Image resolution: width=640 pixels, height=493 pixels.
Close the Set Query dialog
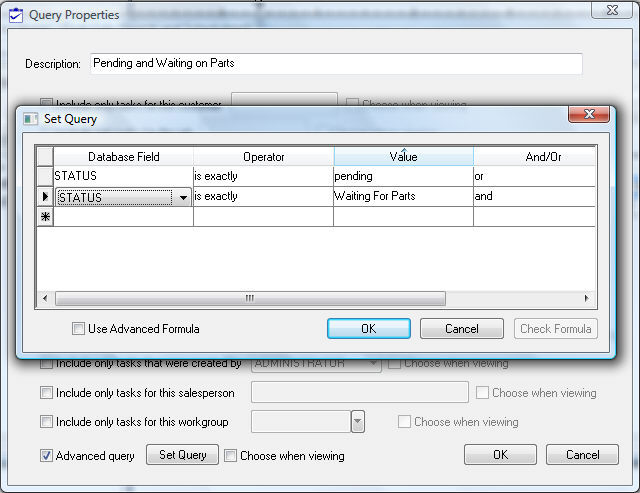(588, 117)
